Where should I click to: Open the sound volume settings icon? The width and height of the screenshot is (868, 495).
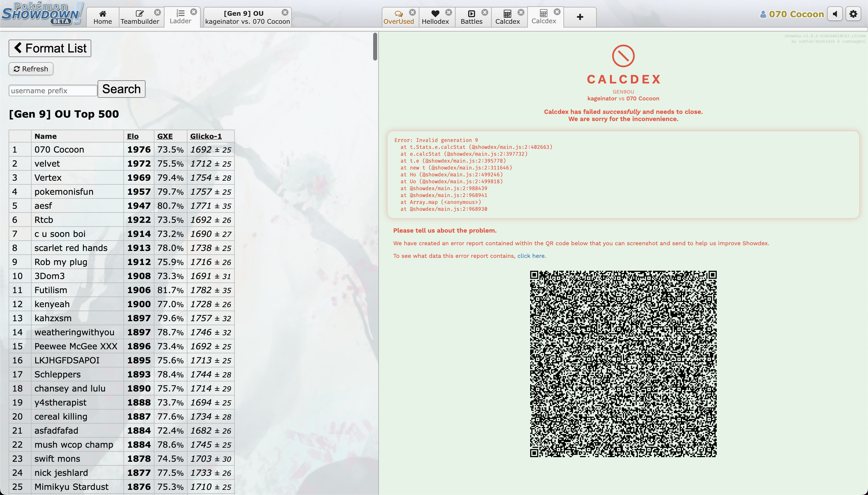tap(835, 14)
